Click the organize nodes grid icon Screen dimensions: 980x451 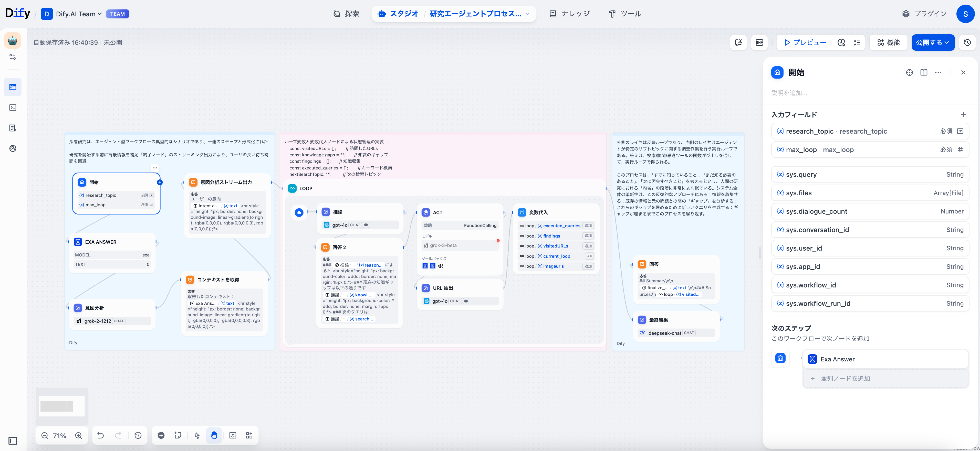point(249,435)
